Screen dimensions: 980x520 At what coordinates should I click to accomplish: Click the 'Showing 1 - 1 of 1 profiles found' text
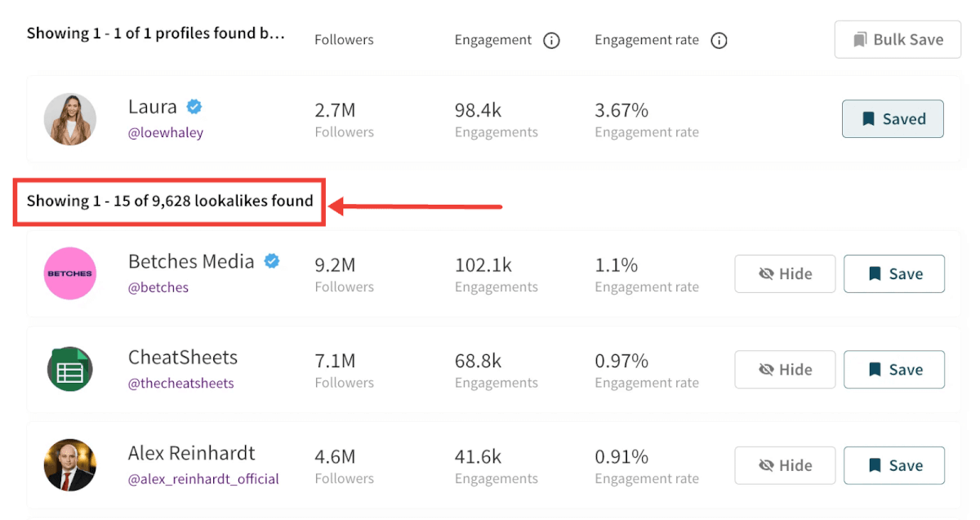(156, 33)
